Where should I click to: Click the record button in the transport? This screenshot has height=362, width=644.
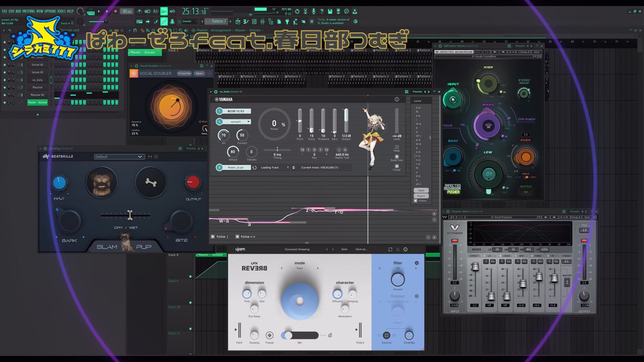115,11
